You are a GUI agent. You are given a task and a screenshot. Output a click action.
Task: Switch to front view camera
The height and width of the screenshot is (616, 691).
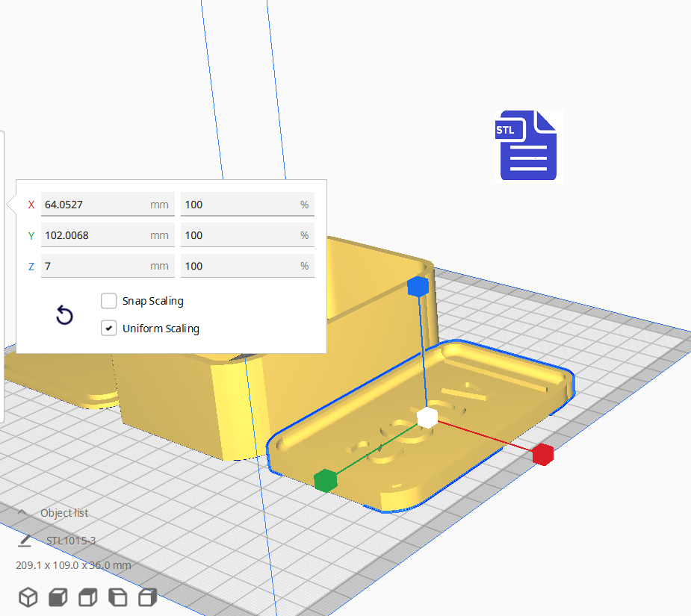58,597
